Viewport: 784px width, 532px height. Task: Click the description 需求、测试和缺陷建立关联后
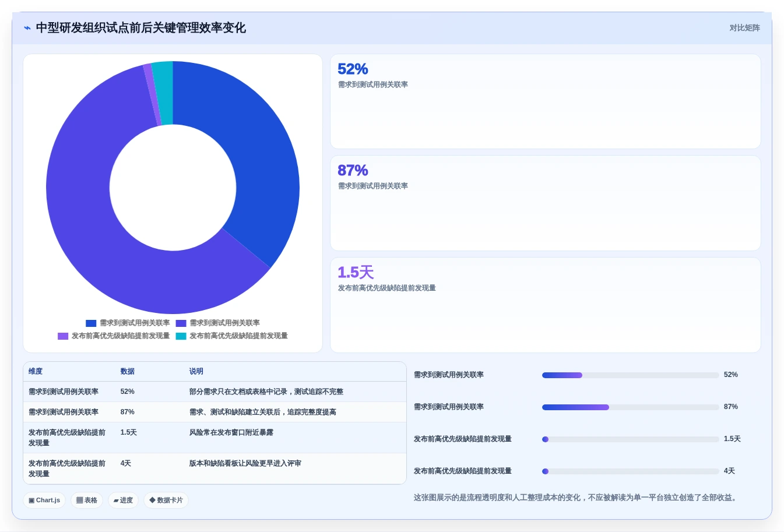[x=263, y=412]
